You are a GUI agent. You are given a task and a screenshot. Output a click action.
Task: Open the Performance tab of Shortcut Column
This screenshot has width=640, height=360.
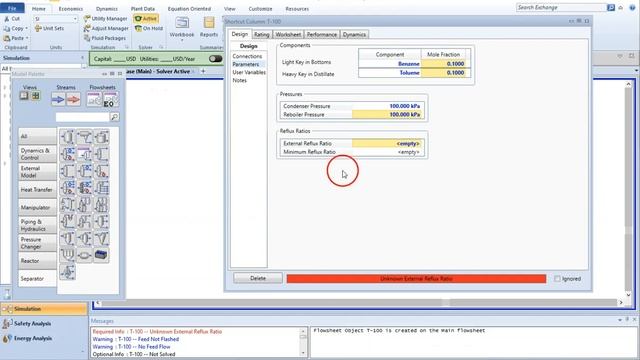[322, 34]
